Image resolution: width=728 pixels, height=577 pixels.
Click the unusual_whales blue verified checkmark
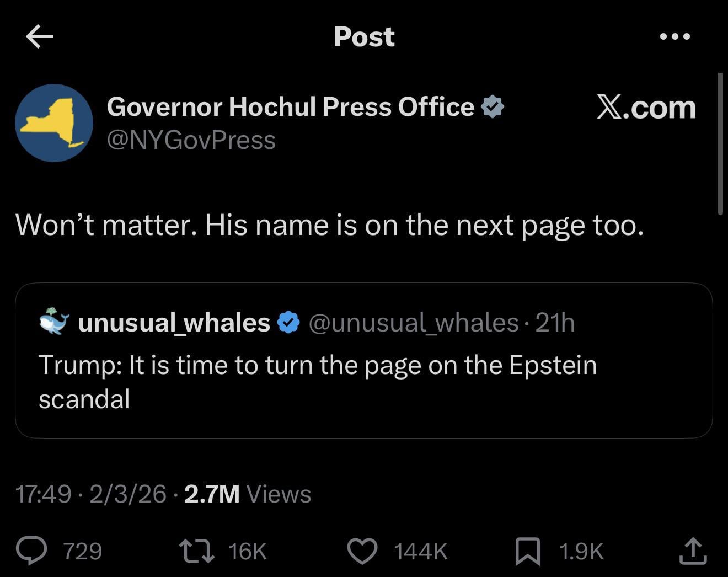point(288,323)
